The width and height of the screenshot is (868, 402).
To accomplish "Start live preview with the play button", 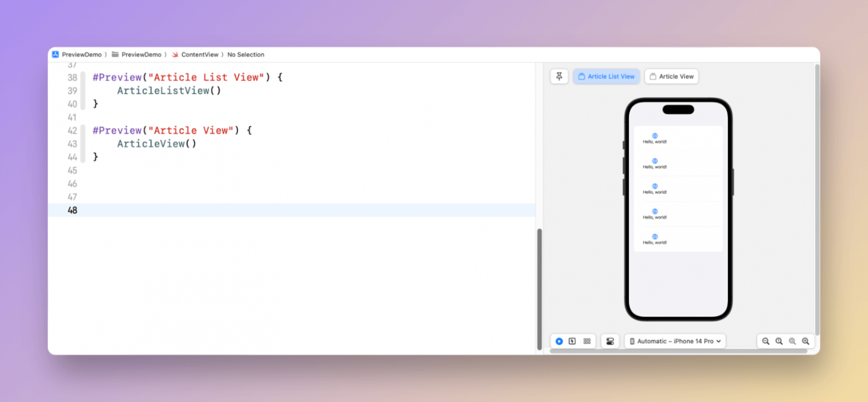I will click(x=559, y=341).
